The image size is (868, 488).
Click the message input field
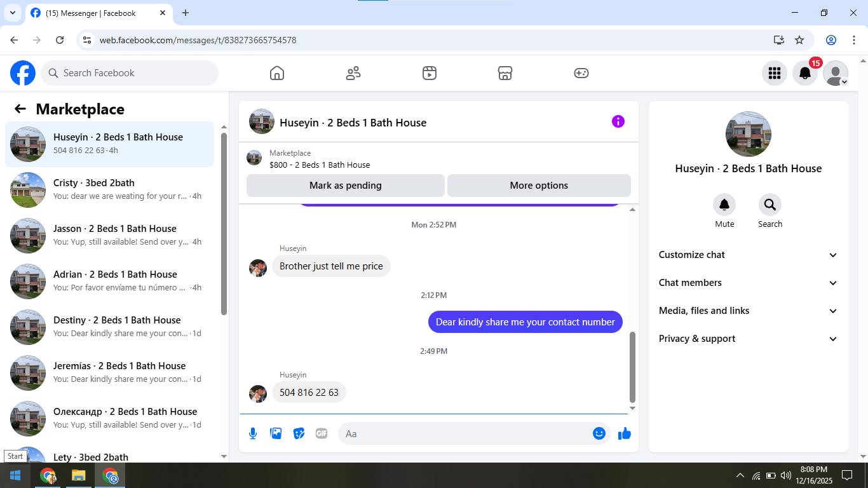(x=474, y=433)
